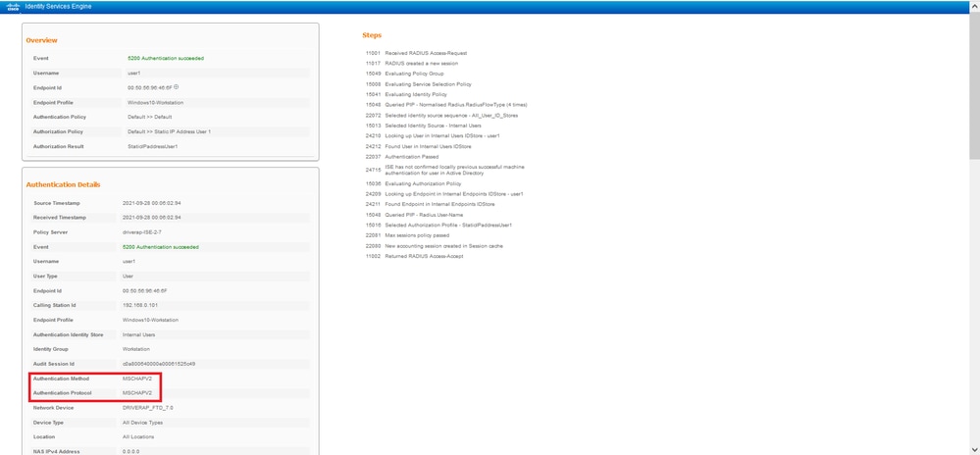980x455 pixels.
Task: Click the Identity Group value "Workstation"
Action: [x=136, y=349]
